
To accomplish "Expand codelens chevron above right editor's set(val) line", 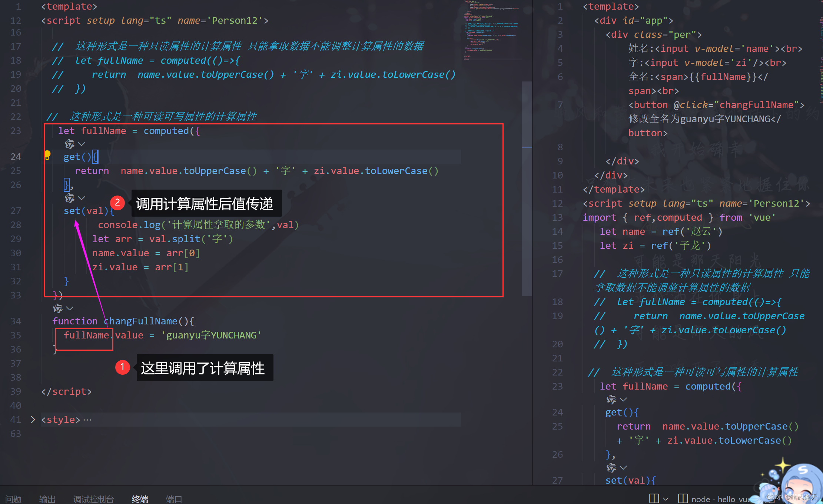I will (623, 467).
